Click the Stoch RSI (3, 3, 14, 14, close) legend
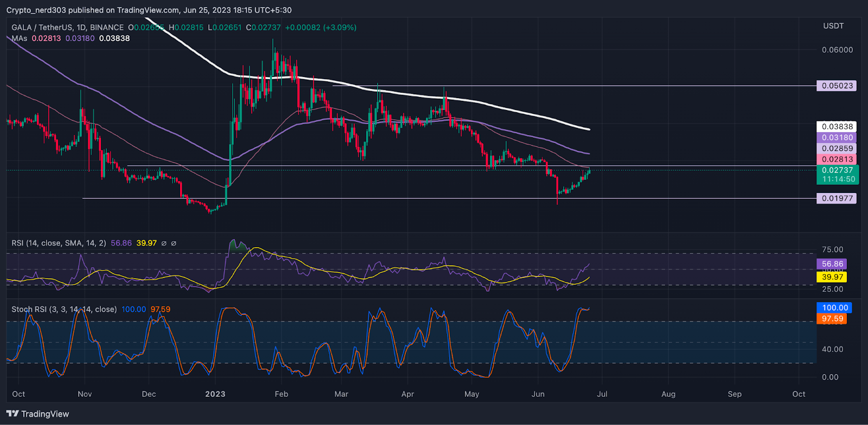This screenshot has width=868, height=425. tap(64, 309)
